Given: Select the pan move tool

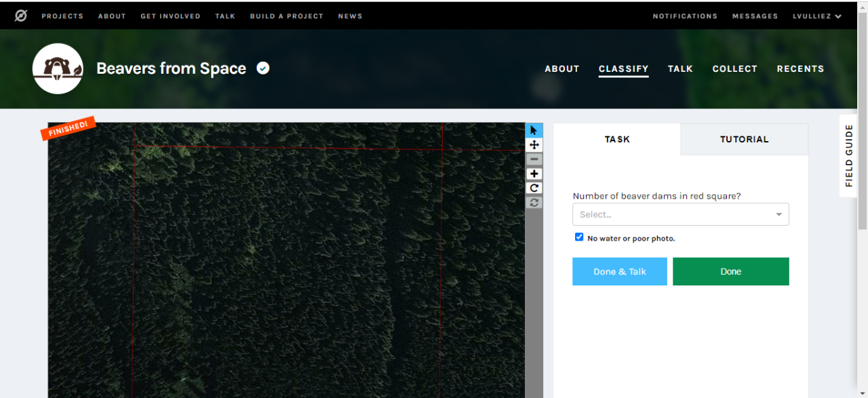Looking at the screenshot, I should 534,144.
